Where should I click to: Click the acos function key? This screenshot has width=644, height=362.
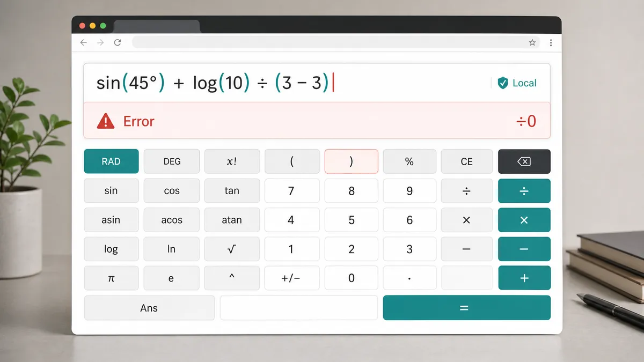tap(172, 220)
